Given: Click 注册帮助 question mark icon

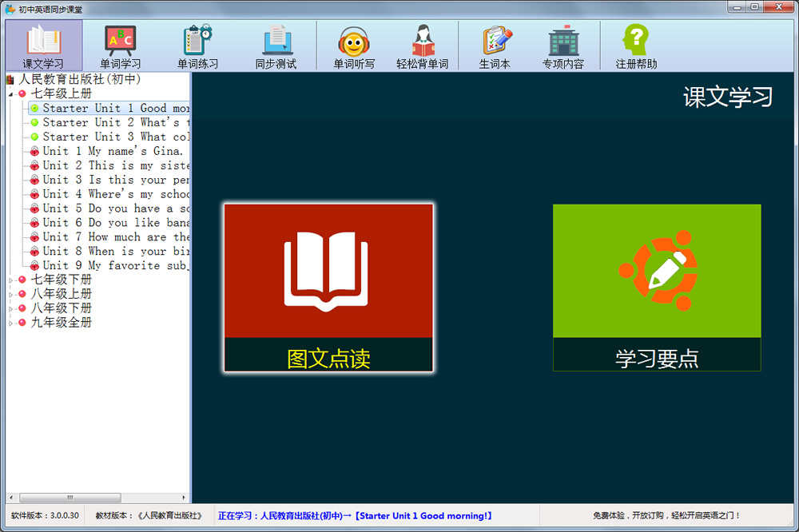Looking at the screenshot, I should click(x=636, y=46).
